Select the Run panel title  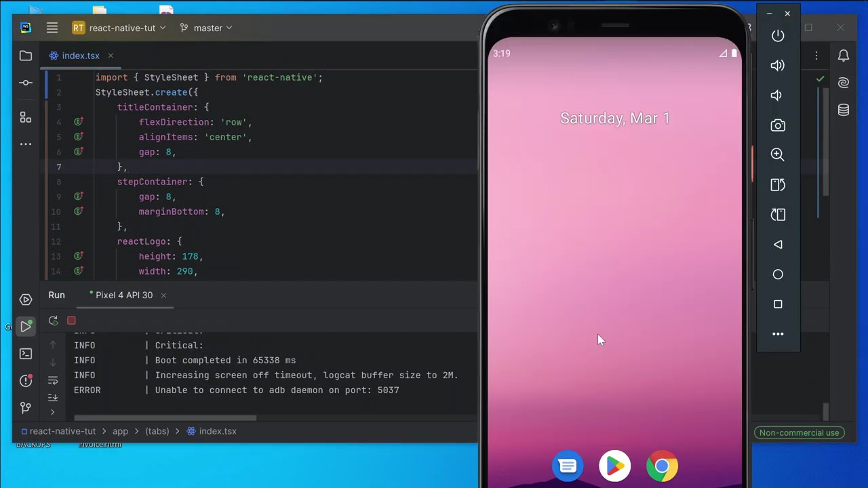click(x=57, y=295)
